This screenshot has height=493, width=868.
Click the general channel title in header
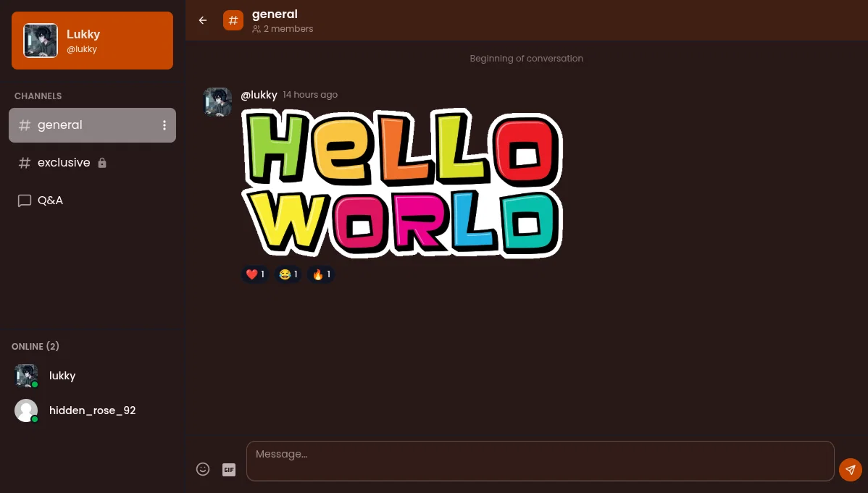click(x=275, y=14)
